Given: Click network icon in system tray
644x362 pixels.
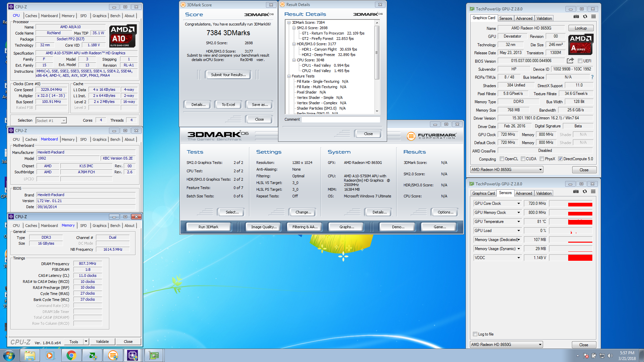Looking at the screenshot, I should (x=602, y=356).
